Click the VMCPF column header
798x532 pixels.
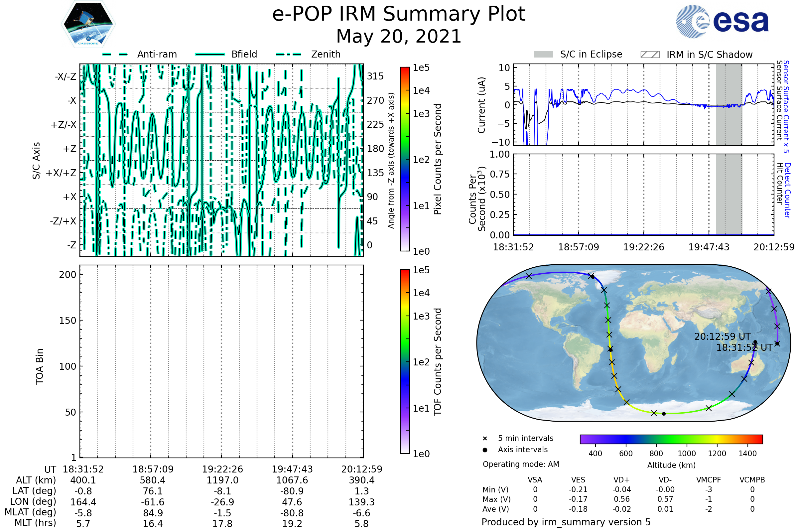coord(709,480)
